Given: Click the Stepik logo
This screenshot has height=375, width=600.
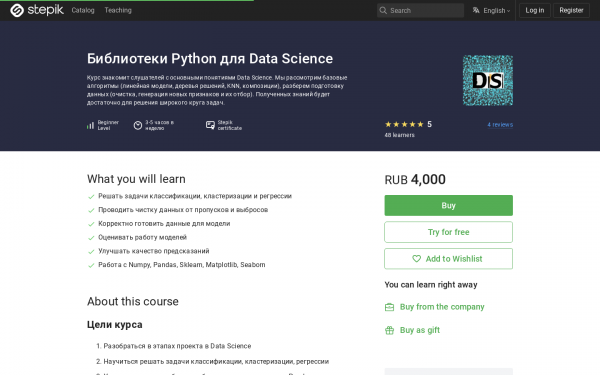Looking at the screenshot, I should 36,10.
